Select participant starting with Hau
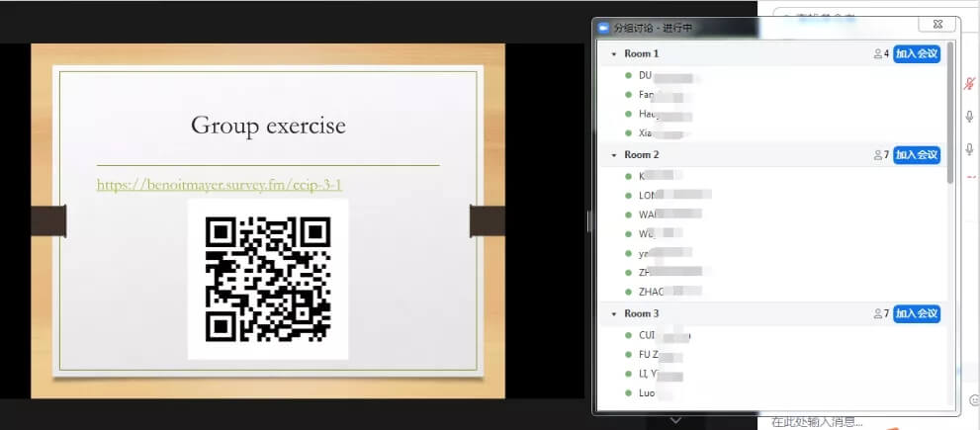The height and width of the screenshot is (430, 980). pyautogui.click(x=666, y=115)
